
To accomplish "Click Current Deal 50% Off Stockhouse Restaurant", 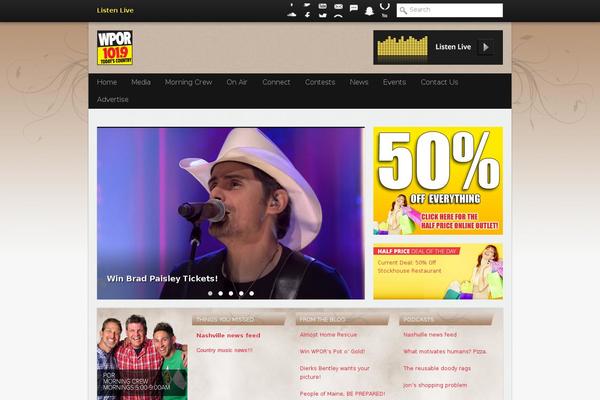I will [x=409, y=267].
